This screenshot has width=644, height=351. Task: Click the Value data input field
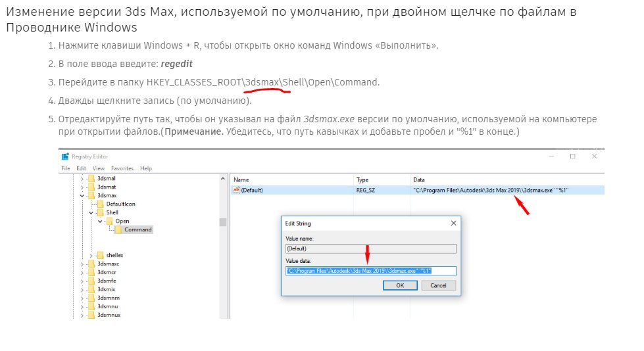click(371, 271)
